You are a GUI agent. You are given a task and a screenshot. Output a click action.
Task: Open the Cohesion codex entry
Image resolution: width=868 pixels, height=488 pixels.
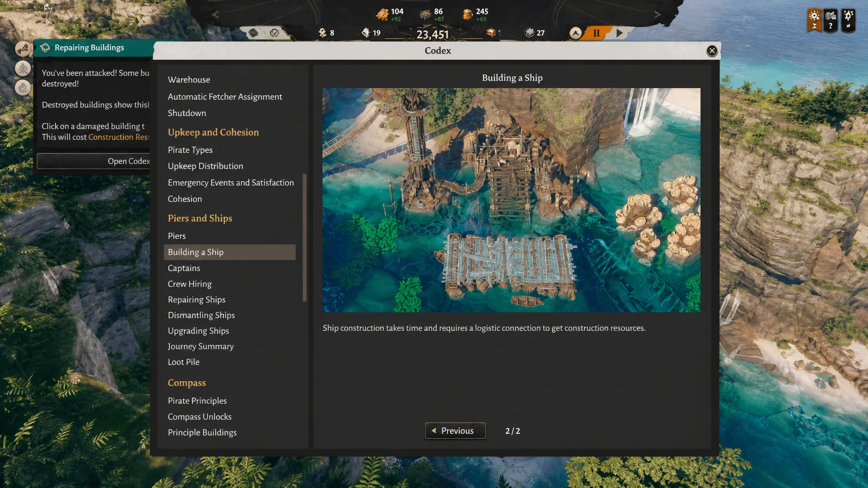[x=185, y=199]
